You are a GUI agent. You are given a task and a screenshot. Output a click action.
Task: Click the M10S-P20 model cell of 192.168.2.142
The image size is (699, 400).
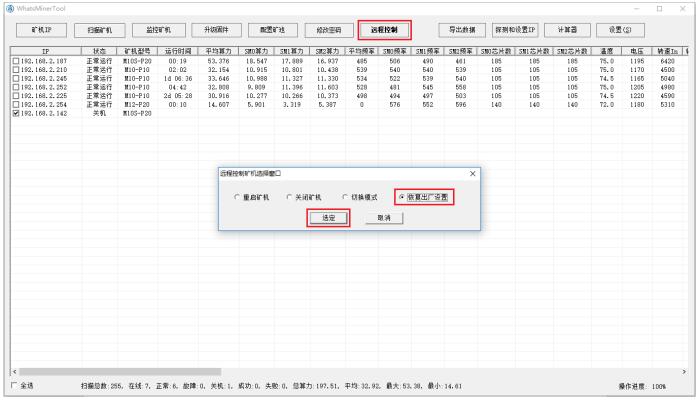pos(137,113)
